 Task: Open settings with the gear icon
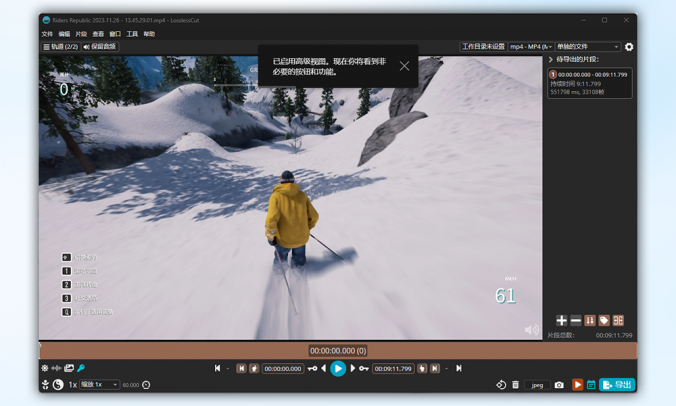(629, 47)
